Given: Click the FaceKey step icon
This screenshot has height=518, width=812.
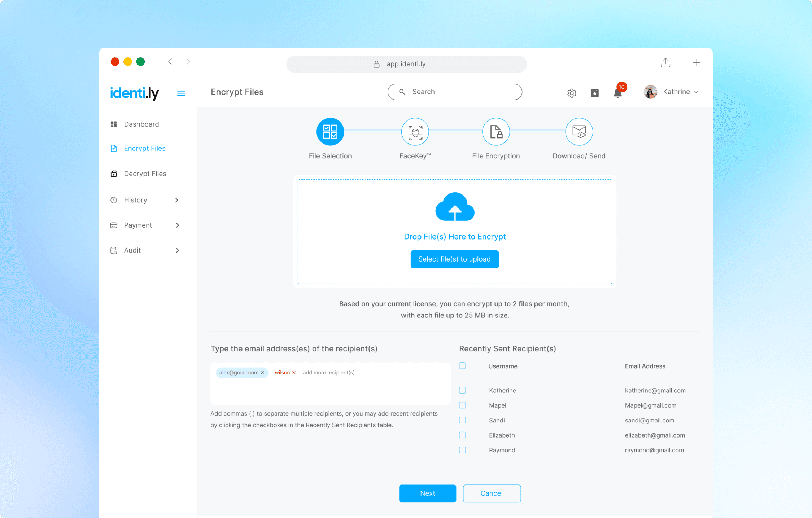Looking at the screenshot, I should point(415,132).
